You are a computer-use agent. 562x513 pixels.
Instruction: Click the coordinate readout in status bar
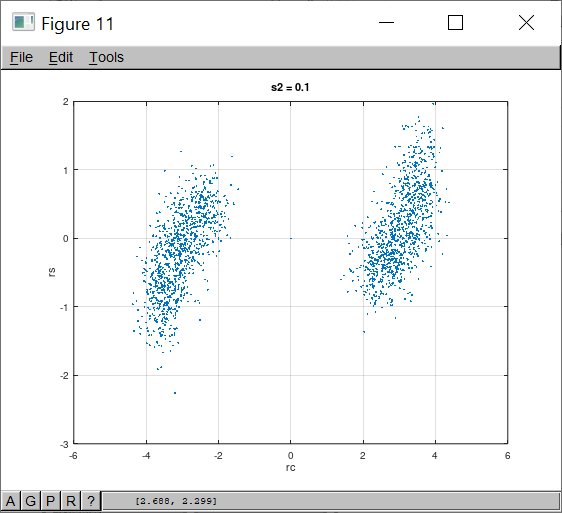pyautogui.click(x=176, y=501)
